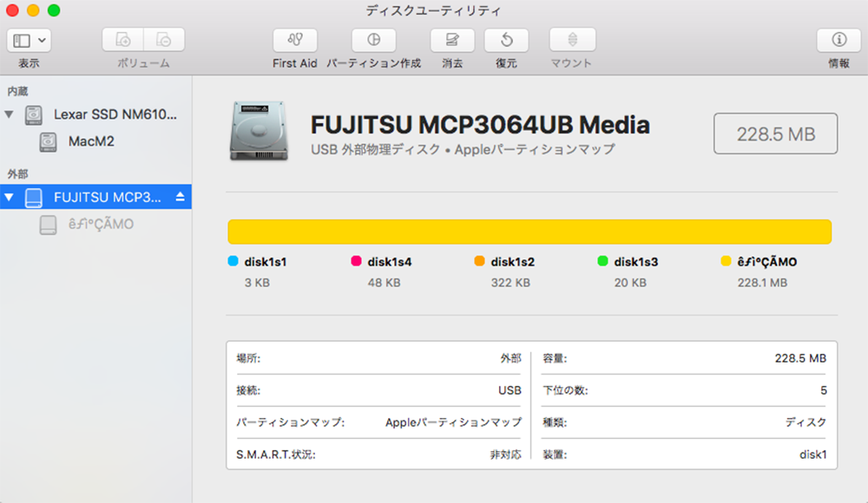This screenshot has width=868, height=503.
Task: Click the add volume icon
Action: tap(123, 40)
